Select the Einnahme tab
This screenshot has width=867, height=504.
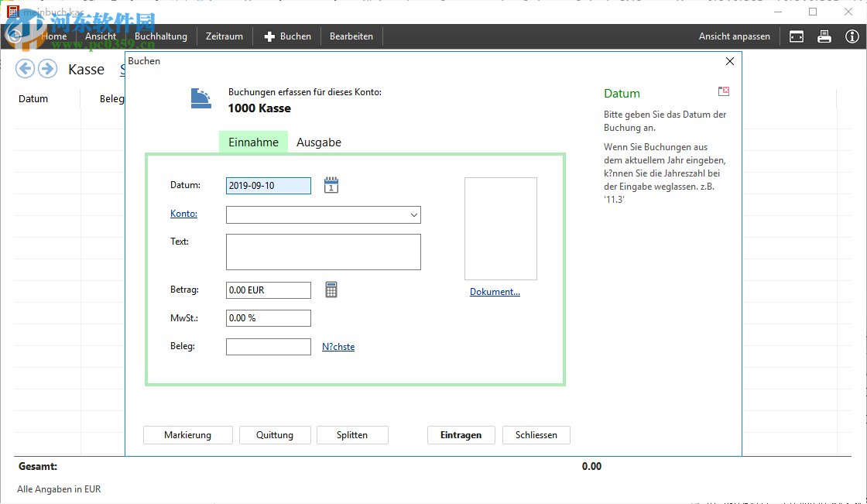pyautogui.click(x=253, y=142)
